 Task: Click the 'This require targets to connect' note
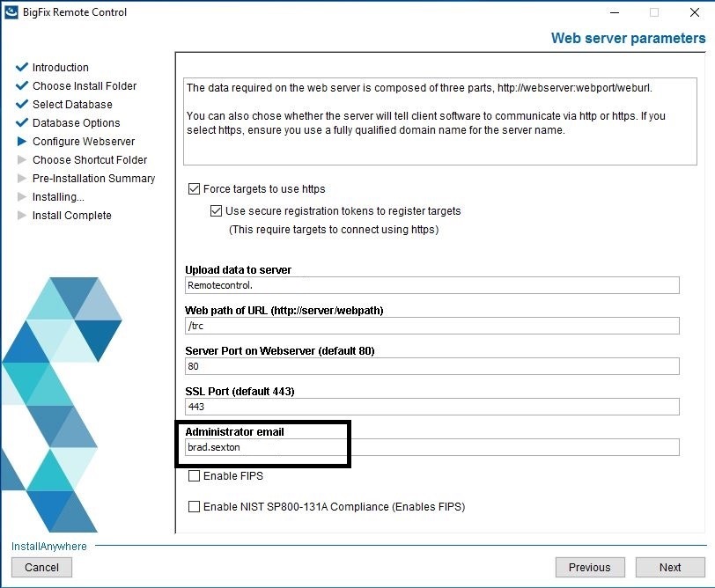(334, 229)
